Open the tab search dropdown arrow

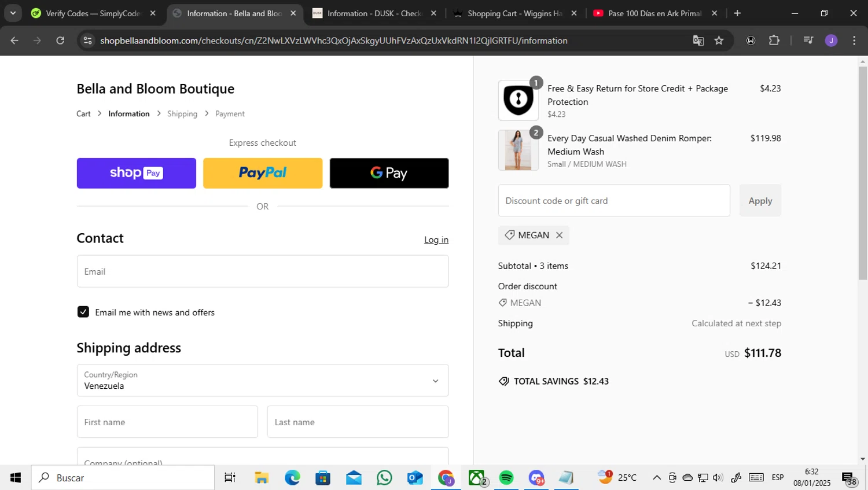coord(13,13)
